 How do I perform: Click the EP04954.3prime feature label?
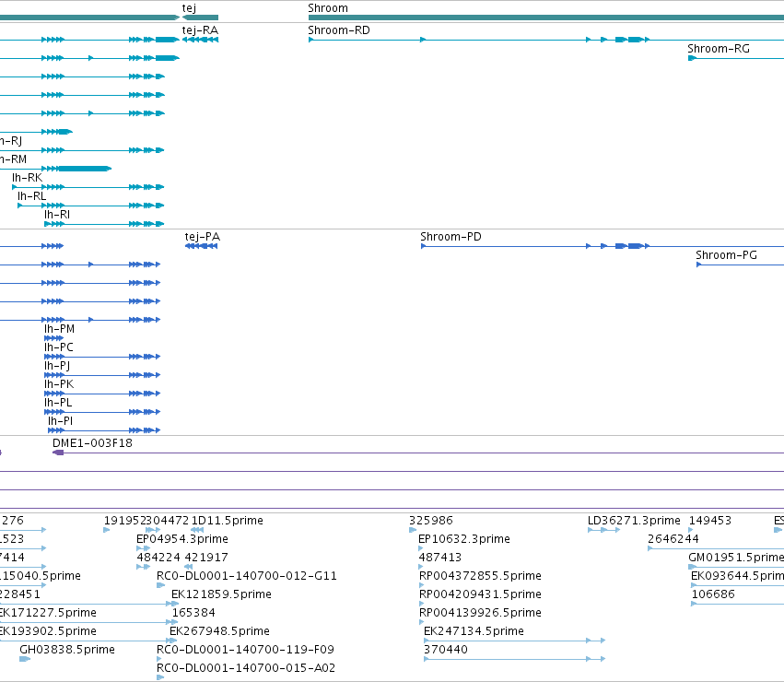click(x=182, y=539)
